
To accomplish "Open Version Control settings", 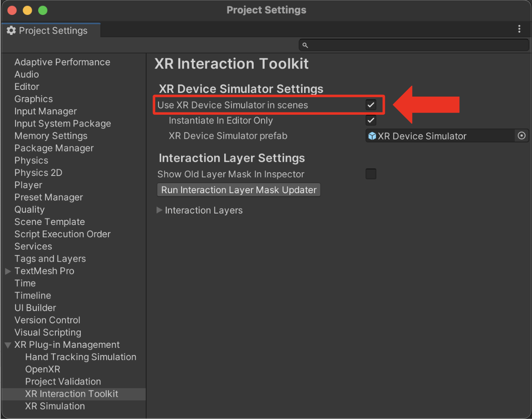I will [x=47, y=320].
